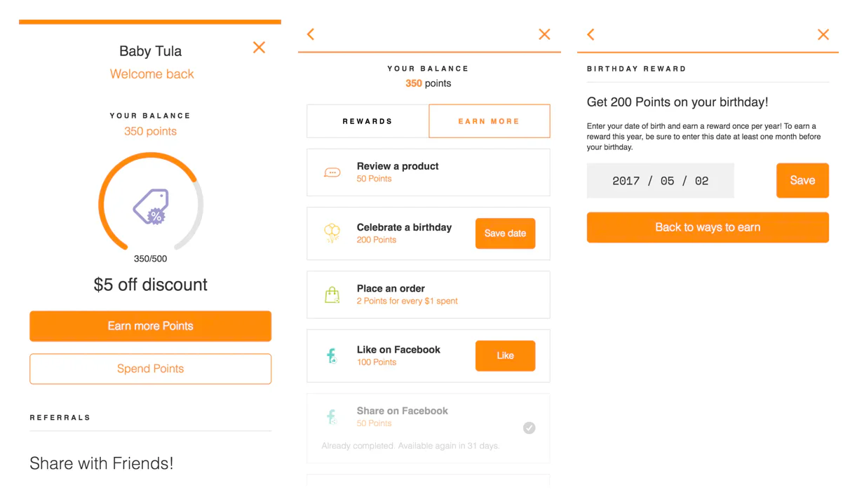Click the date of birth input field

tap(660, 180)
